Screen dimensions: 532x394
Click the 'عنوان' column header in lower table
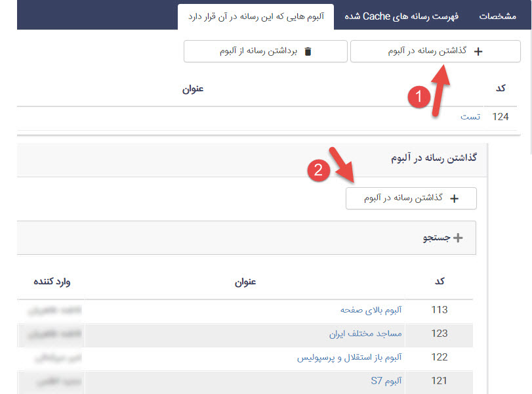click(245, 282)
